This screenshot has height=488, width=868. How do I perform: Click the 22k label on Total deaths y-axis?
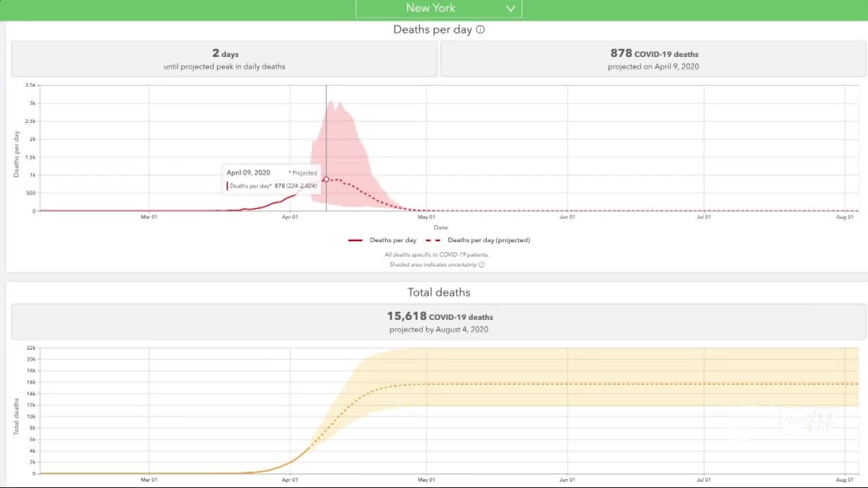(31, 348)
